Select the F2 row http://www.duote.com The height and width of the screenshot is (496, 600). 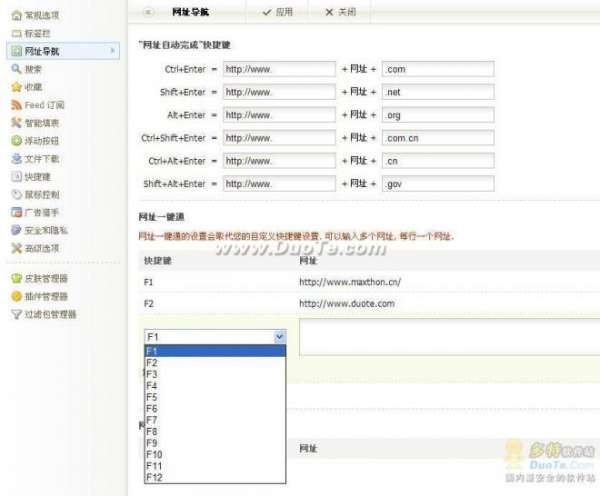click(x=369, y=303)
